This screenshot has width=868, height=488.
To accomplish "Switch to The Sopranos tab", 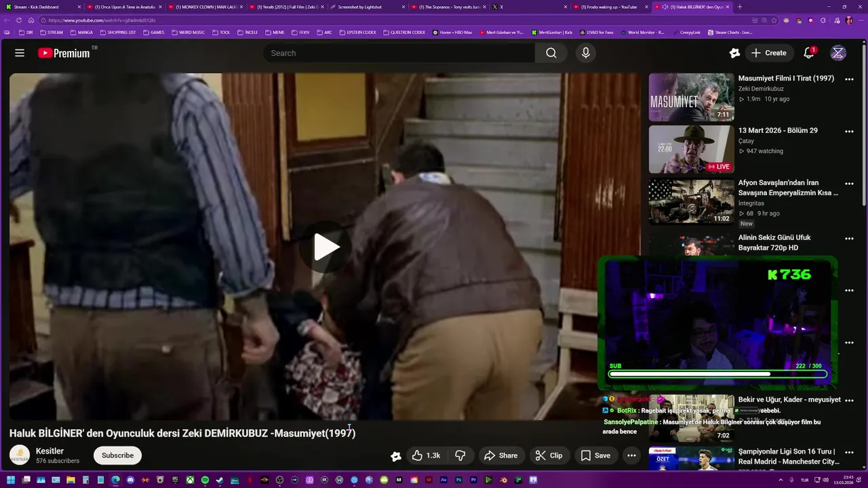I will click(x=448, y=7).
